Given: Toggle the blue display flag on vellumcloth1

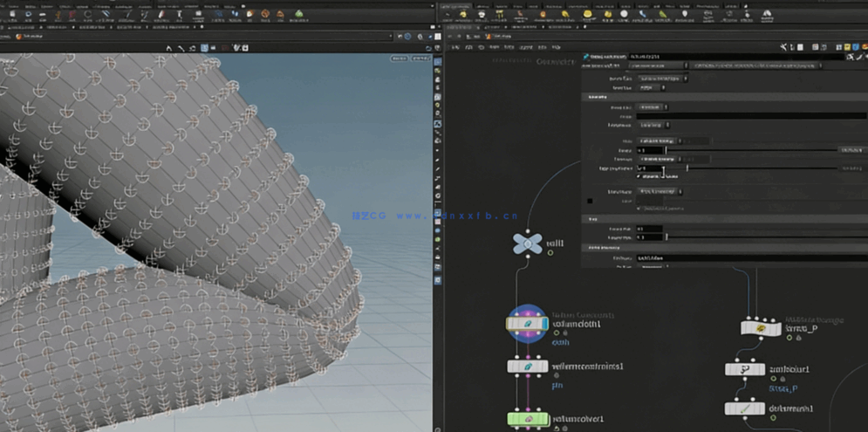Looking at the screenshot, I should (544, 324).
